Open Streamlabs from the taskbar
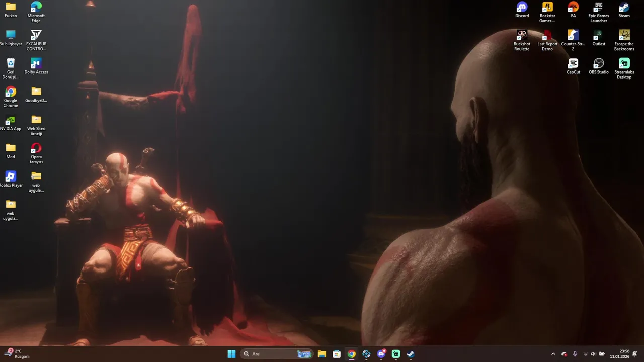This screenshot has height=362, width=644. coord(396,354)
